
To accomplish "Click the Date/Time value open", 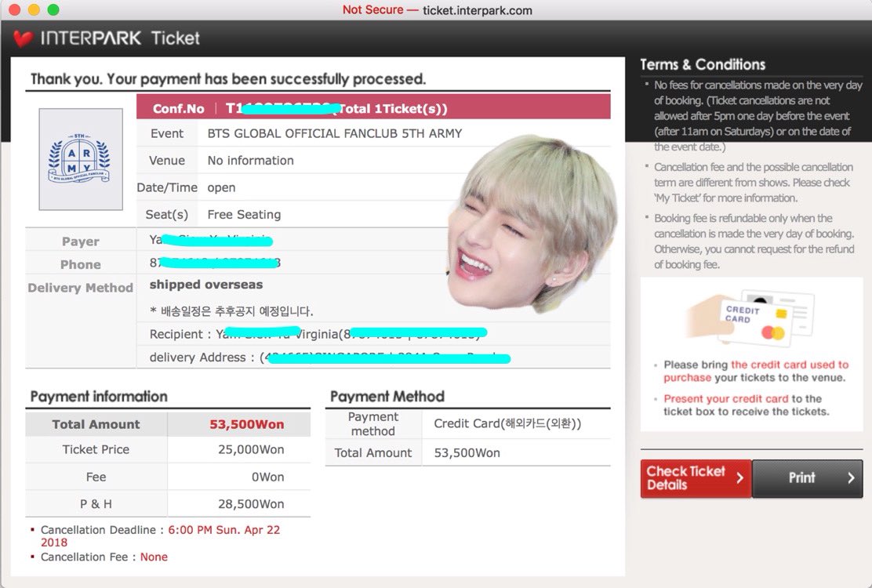I will click(221, 188).
